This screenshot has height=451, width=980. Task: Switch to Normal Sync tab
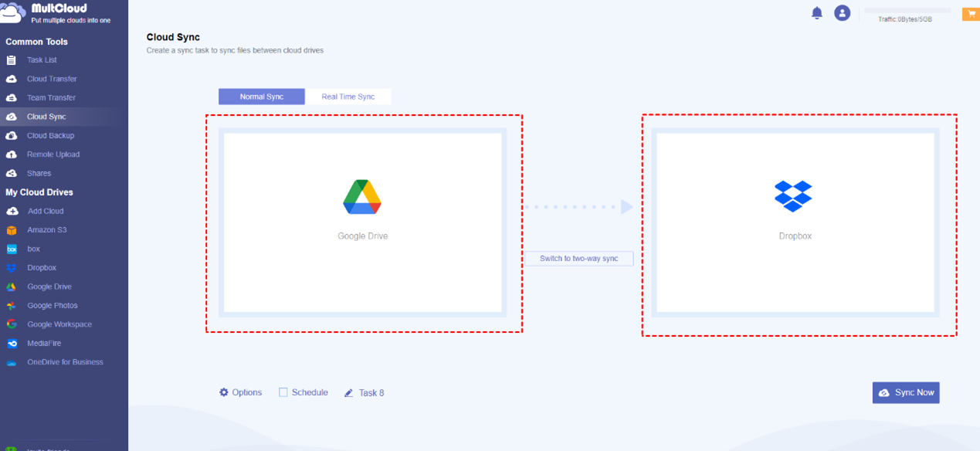262,97
